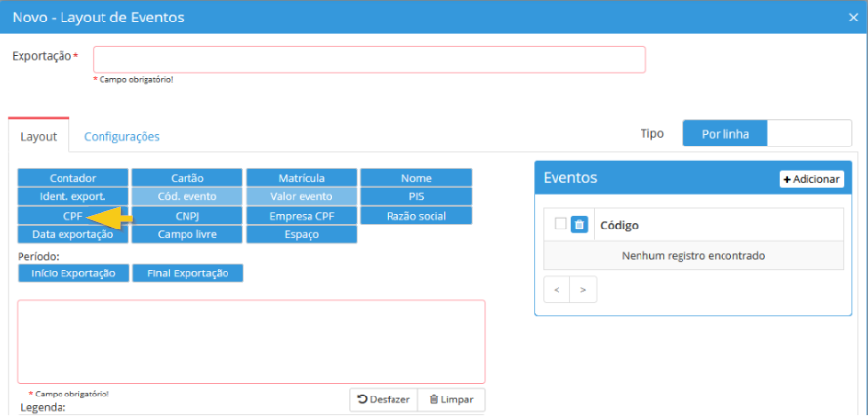The height and width of the screenshot is (417, 868).
Task: Add the Razão social field
Action: click(x=416, y=216)
